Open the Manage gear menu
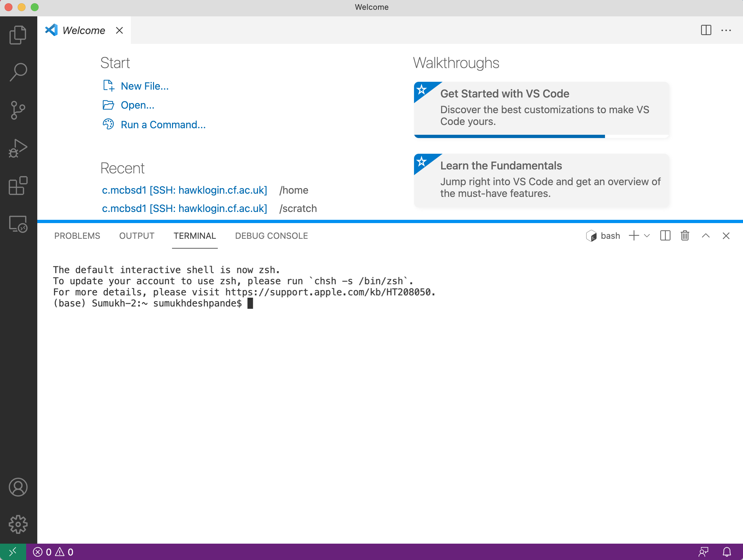 pos(18,524)
